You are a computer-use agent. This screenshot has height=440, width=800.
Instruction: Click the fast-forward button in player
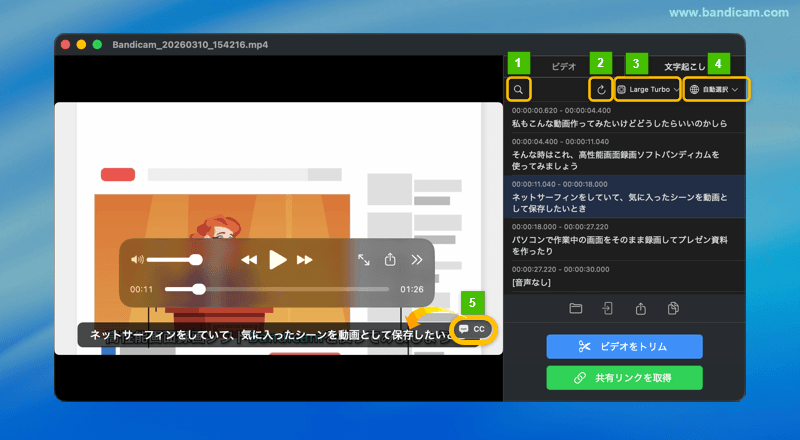pos(305,260)
